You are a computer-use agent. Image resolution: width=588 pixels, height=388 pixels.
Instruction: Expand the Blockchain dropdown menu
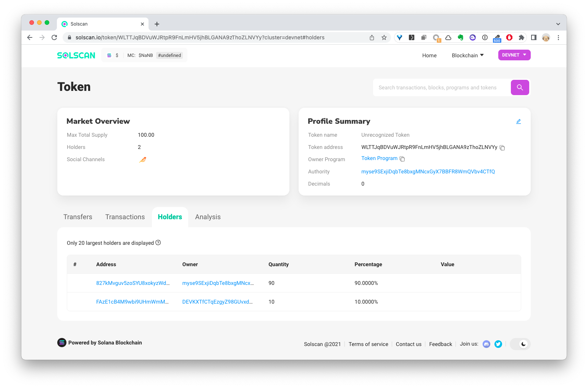[x=467, y=55]
